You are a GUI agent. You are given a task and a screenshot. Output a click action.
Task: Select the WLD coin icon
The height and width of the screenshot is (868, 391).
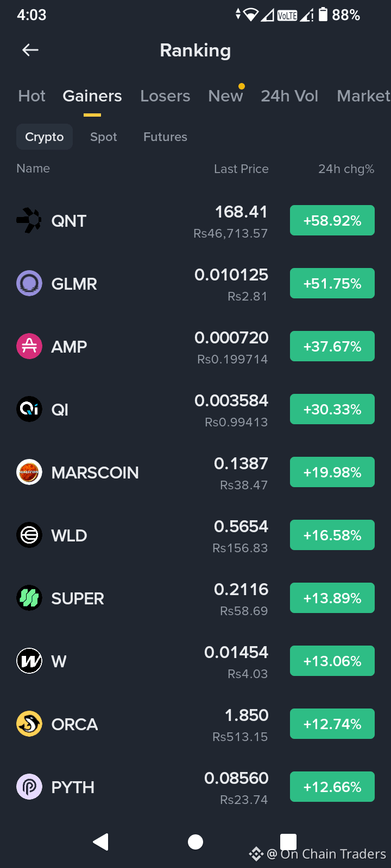click(29, 535)
